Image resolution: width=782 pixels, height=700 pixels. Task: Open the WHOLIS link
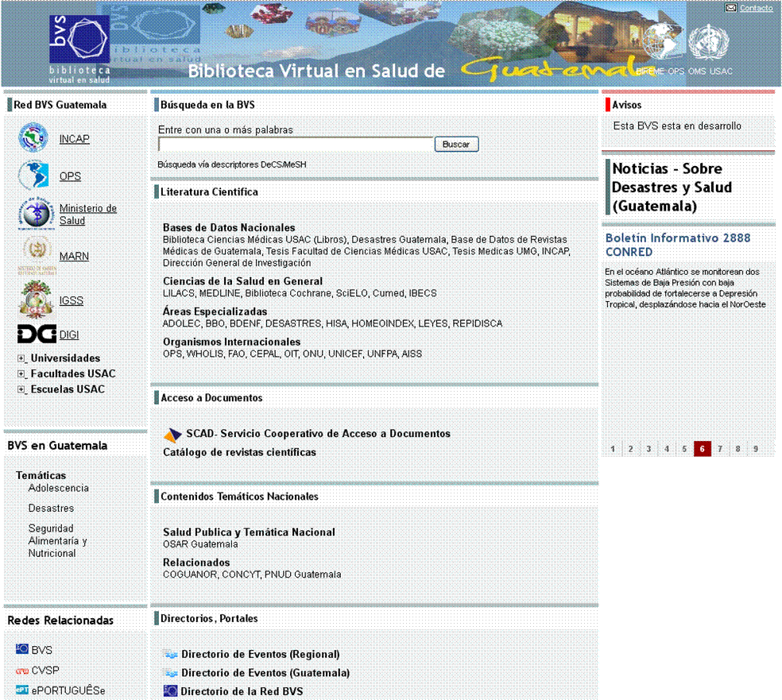204,354
